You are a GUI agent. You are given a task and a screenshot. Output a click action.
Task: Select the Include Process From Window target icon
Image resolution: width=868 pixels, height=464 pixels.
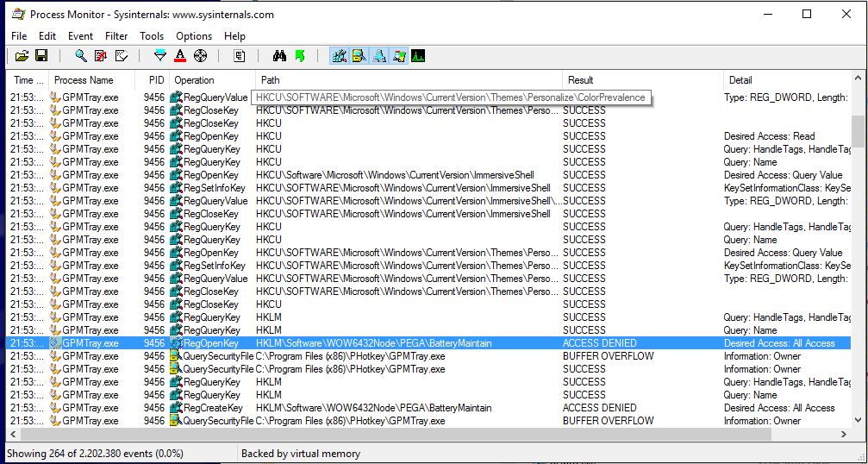[200, 56]
